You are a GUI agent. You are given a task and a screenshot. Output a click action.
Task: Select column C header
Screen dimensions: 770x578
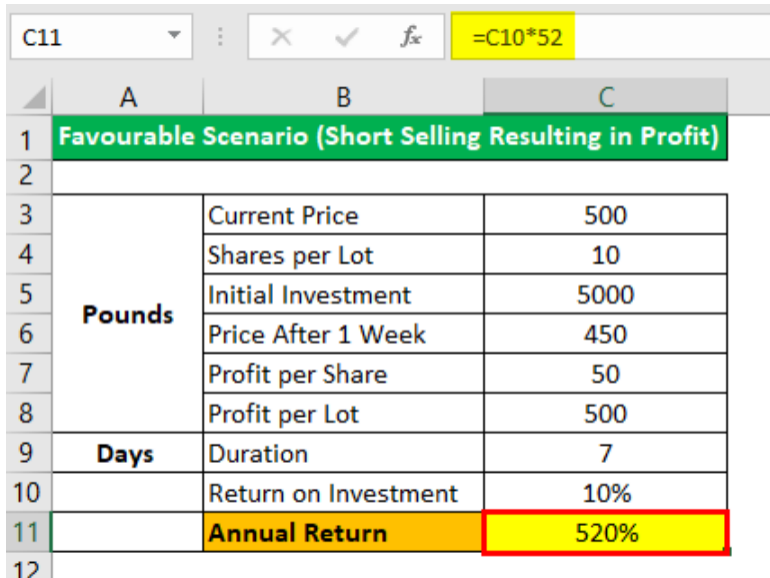point(605,97)
